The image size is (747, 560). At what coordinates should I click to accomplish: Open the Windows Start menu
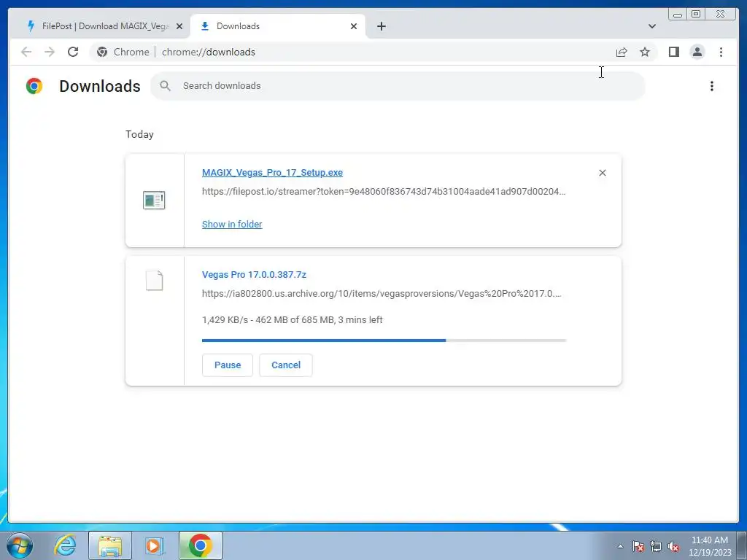[18, 545]
